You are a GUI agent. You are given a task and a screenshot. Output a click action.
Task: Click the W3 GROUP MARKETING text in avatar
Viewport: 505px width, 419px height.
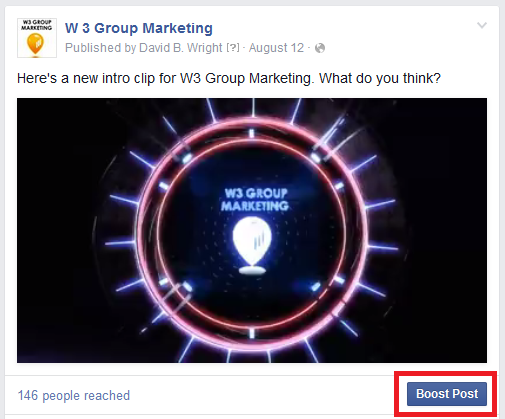point(37,25)
